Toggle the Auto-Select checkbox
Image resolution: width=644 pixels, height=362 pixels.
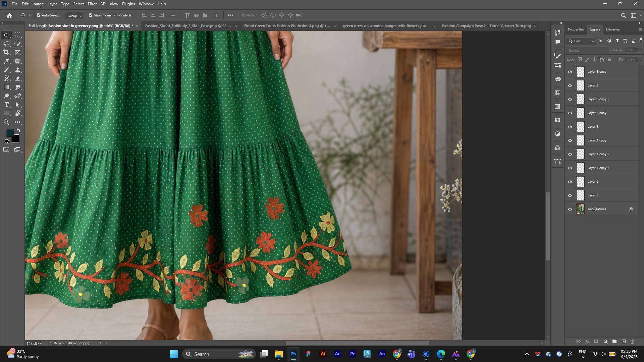(39, 15)
